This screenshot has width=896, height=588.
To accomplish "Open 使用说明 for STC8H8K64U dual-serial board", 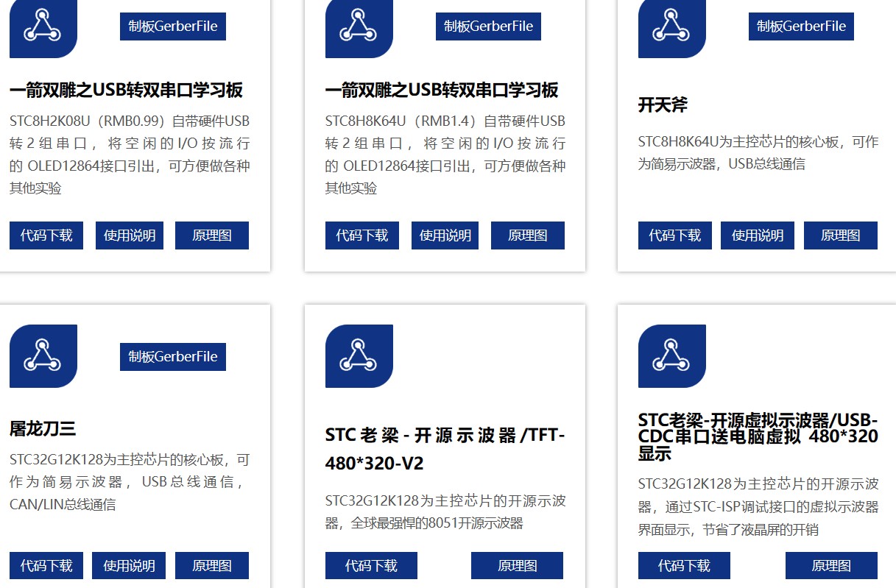I will 445,235.
